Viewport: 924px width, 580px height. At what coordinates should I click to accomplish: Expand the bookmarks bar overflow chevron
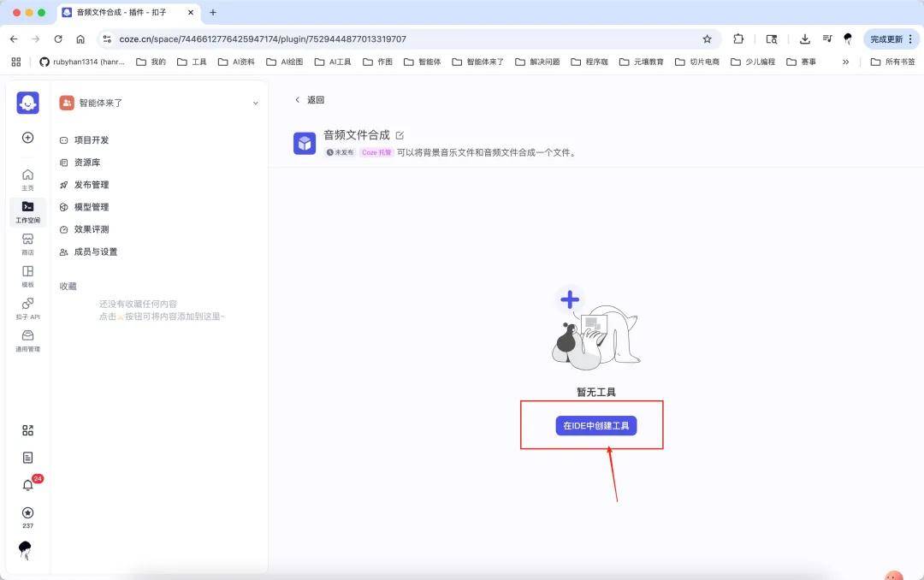845,62
